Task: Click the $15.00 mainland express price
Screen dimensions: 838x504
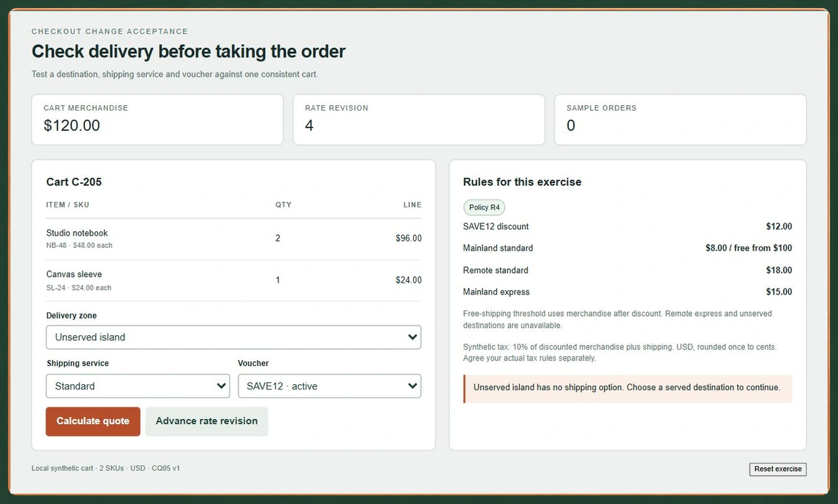Action: 779,292
